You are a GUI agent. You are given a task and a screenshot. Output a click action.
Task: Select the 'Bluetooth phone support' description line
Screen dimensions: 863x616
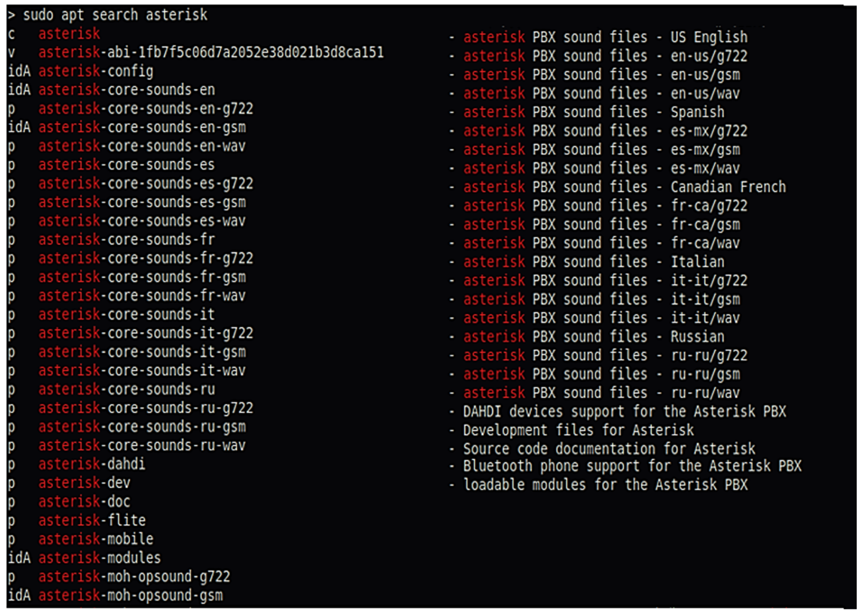[632, 466]
